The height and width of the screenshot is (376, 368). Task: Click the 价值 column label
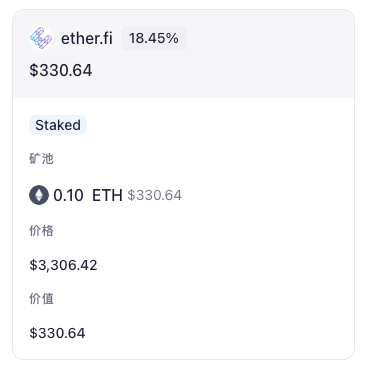(41, 299)
